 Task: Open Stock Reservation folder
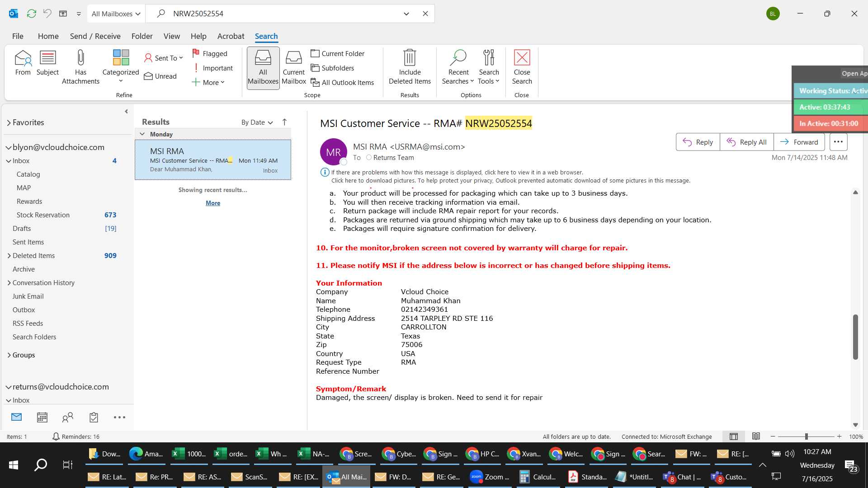point(66,215)
